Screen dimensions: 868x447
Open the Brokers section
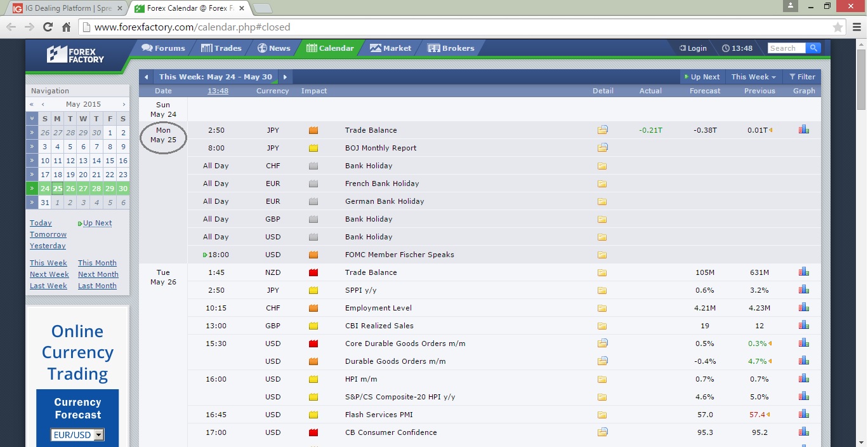point(450,48)
